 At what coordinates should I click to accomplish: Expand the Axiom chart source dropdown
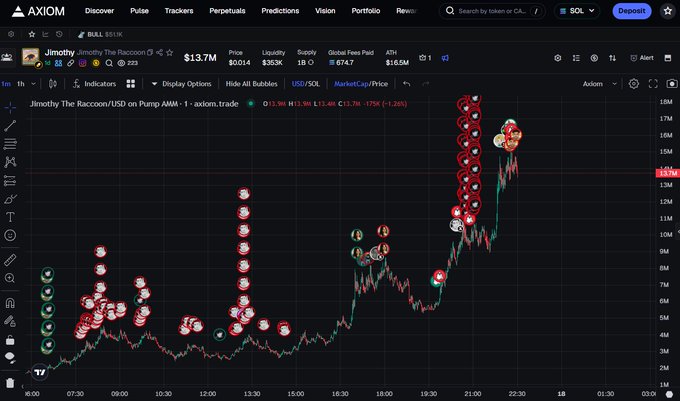[x=599, y=84]
